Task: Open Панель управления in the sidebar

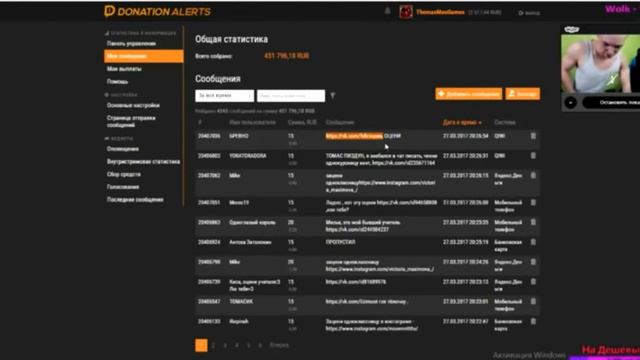Action: pos(131,44)
